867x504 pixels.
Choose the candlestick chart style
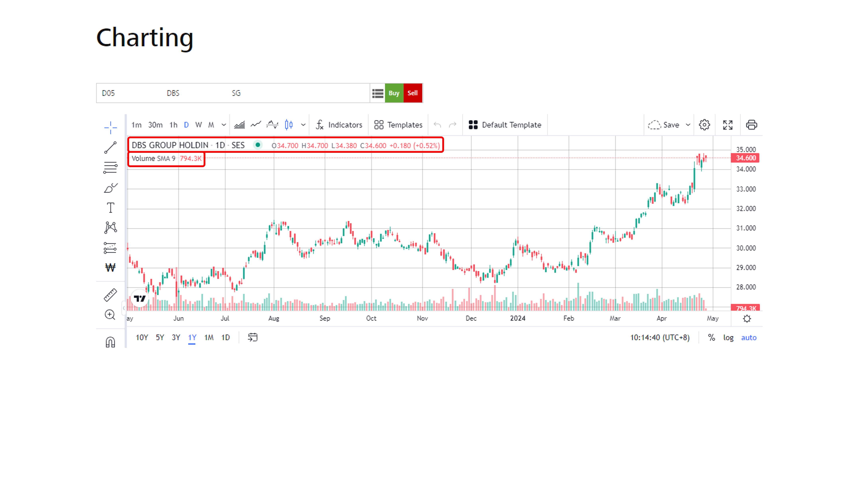[x=289, y=125]
